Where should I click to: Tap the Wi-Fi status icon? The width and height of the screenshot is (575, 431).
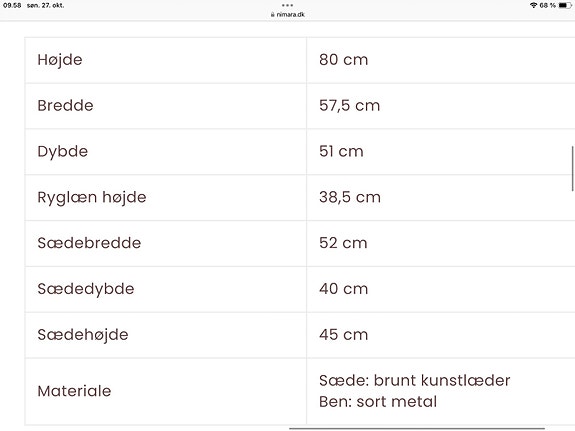pos(534,5)
